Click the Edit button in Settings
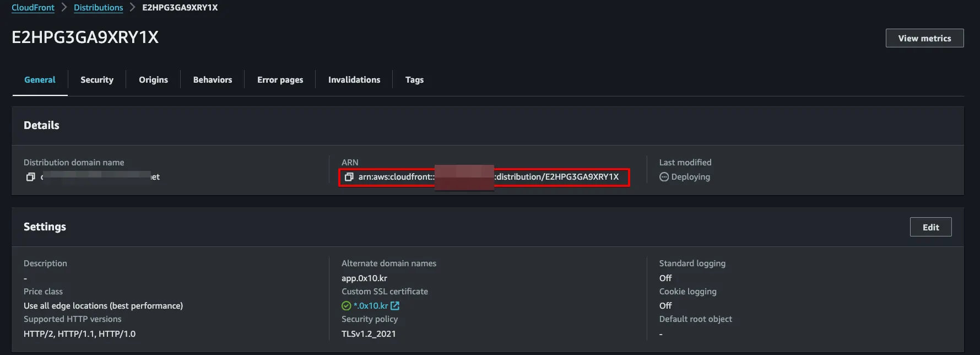The height and width of the screenshot is (355, 980). tap(930, 227)
